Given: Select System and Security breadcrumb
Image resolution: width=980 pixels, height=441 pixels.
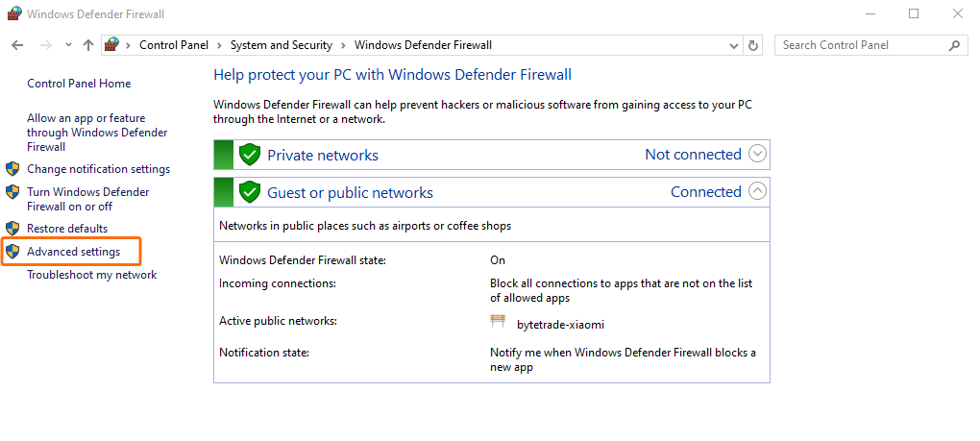Looking at the screenshot, I should coord(281,45).
